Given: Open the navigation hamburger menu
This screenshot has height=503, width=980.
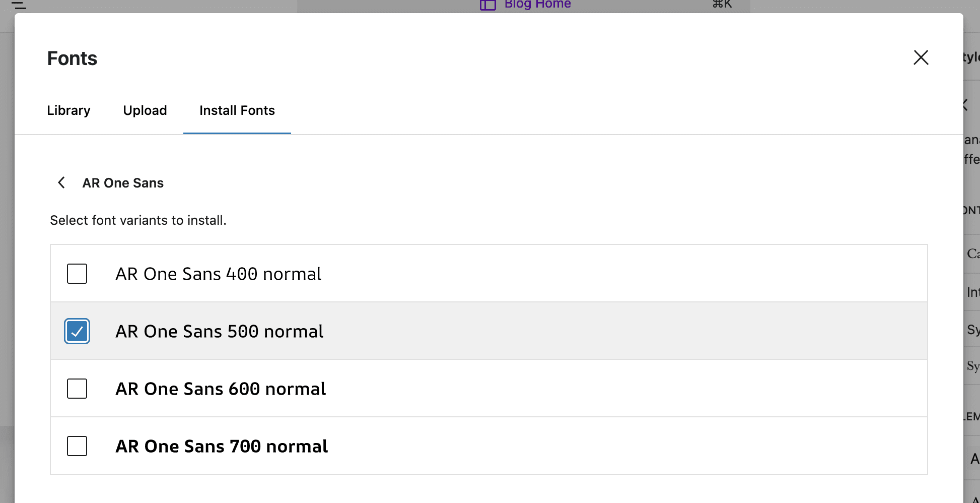Looking at the screenshot, I should pyautogui.click(x=19, y=6).
